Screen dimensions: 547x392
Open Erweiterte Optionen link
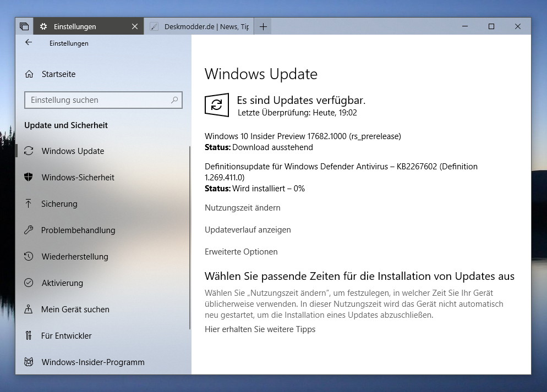pos(241,252)
